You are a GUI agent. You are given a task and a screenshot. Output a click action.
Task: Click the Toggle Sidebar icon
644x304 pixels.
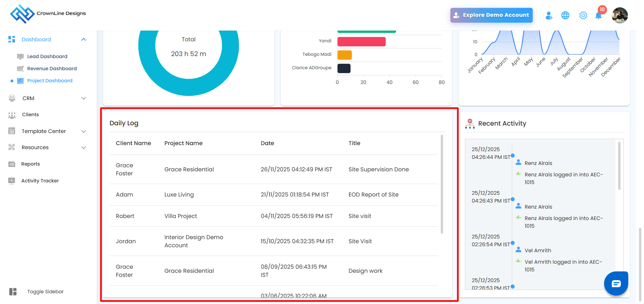13,292
